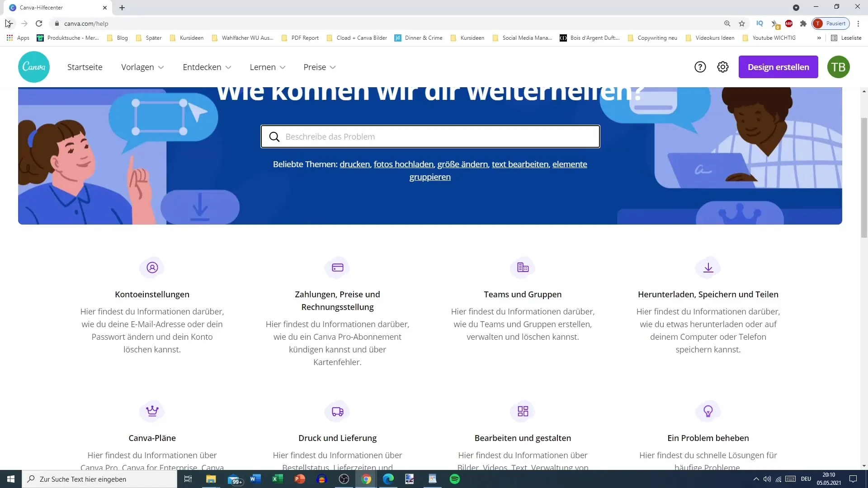Open the text bearbeiten topic link
Image resolution: width=868 pixels, height=488 pixels.
coord(520,164)
